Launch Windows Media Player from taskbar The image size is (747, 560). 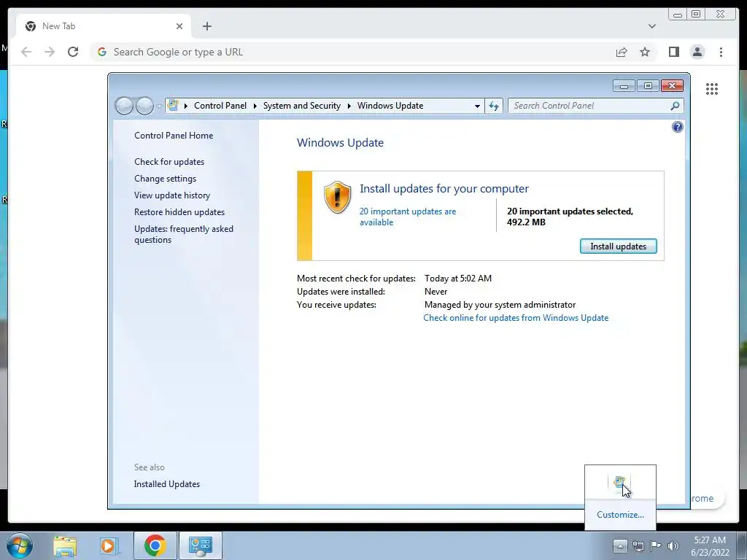pyautogui.click(x=109, y=545)
